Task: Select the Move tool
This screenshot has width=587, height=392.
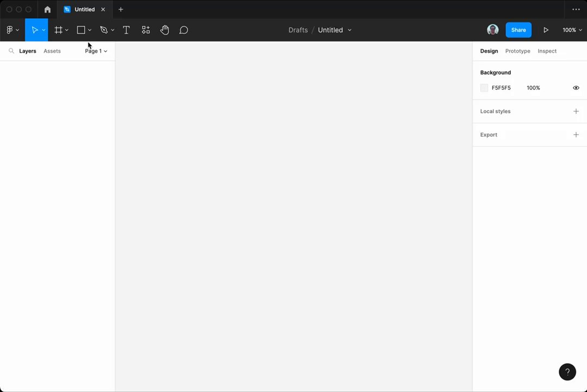Action: coord(34,30)
